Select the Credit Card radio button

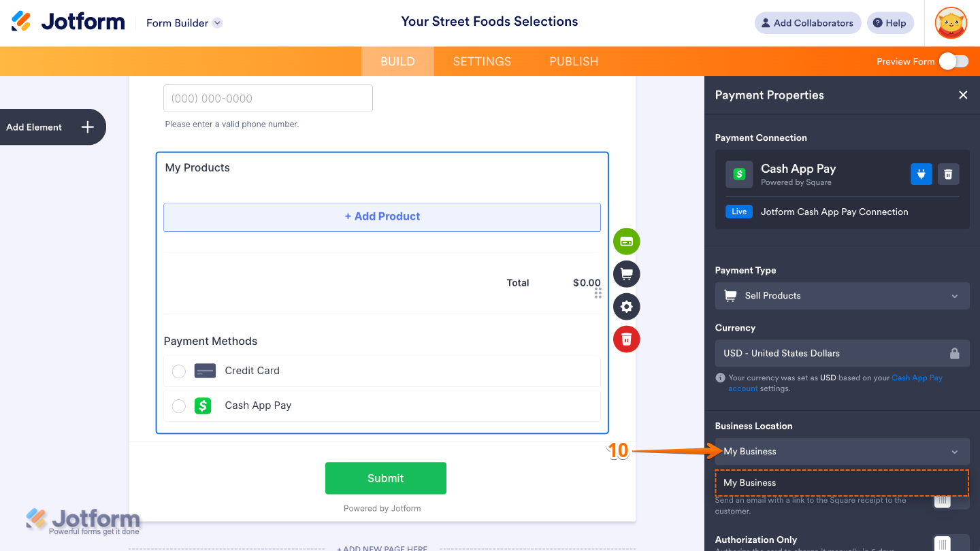click(179, 371)
